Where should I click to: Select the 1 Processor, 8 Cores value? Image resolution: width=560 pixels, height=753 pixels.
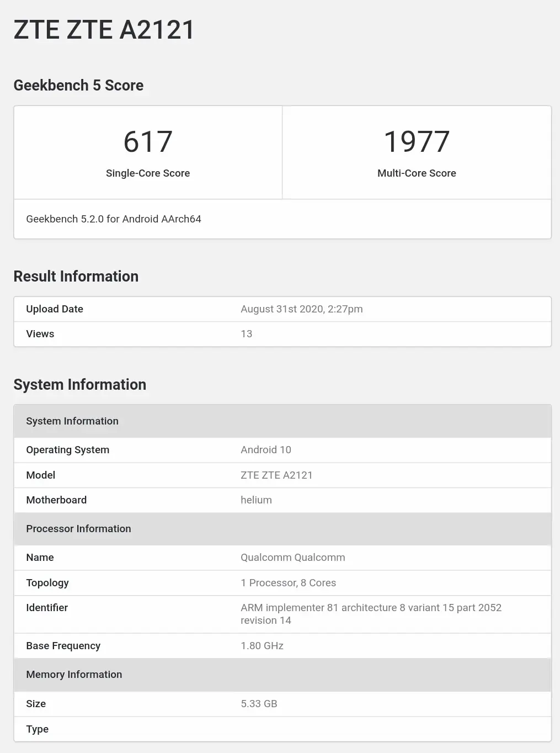289,583
